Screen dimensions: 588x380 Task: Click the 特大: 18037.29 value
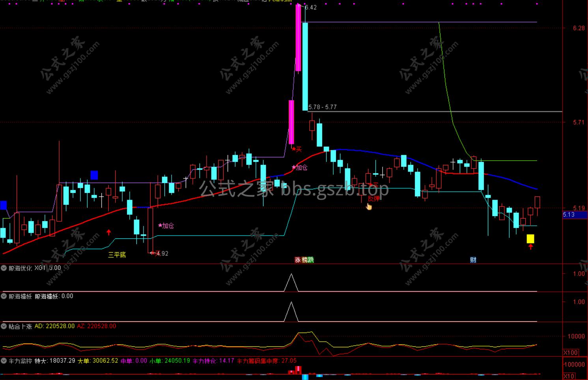[x=55, y=361]
